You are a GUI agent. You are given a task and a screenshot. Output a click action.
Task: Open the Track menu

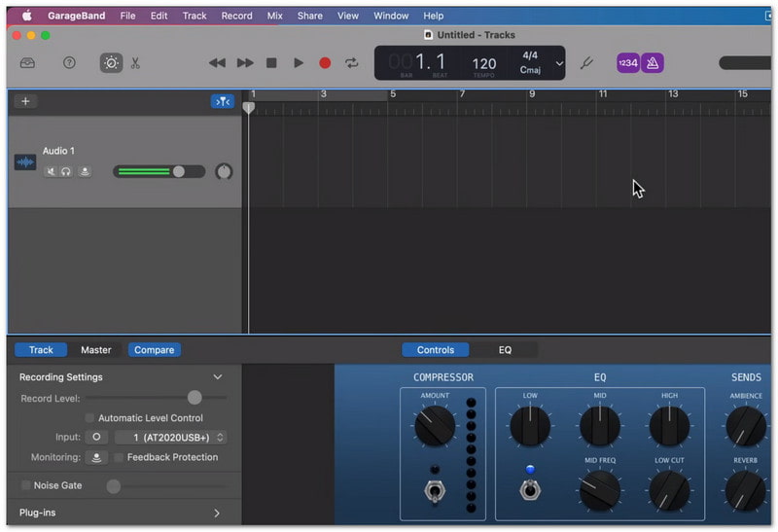194,16
